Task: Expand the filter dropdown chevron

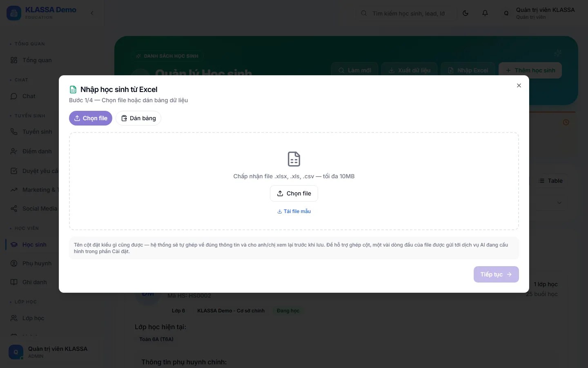Action: tap(559, 203)
